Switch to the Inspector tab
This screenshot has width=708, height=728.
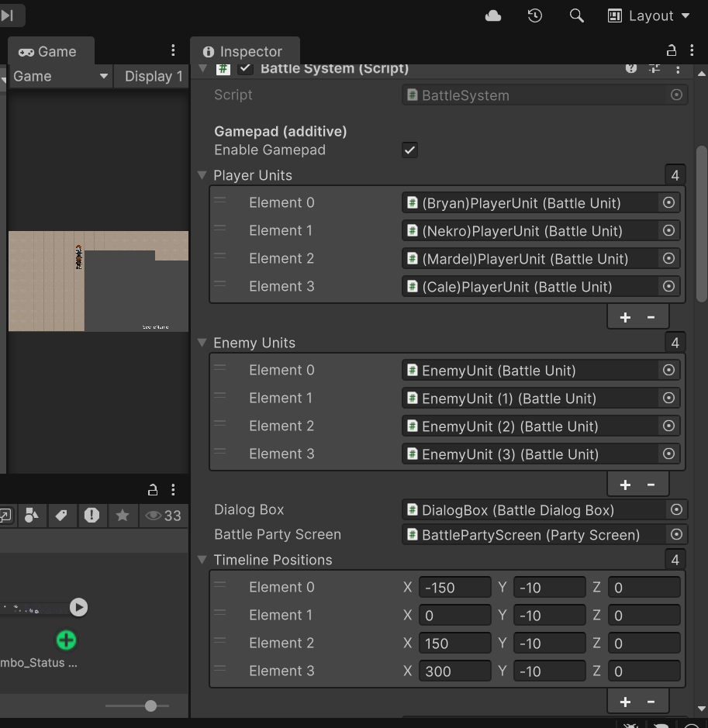pos(243,51)
